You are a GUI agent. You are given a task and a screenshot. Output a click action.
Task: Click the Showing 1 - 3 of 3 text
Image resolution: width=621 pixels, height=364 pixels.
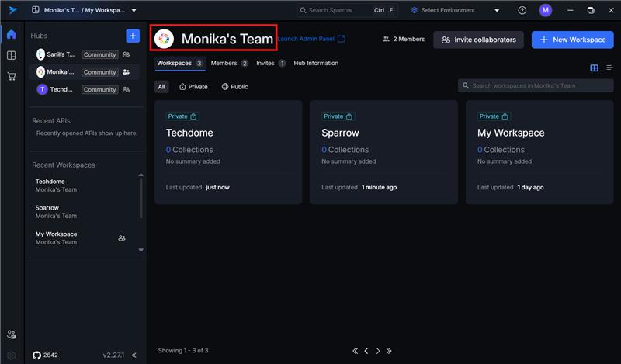click(x=183, y=351)
